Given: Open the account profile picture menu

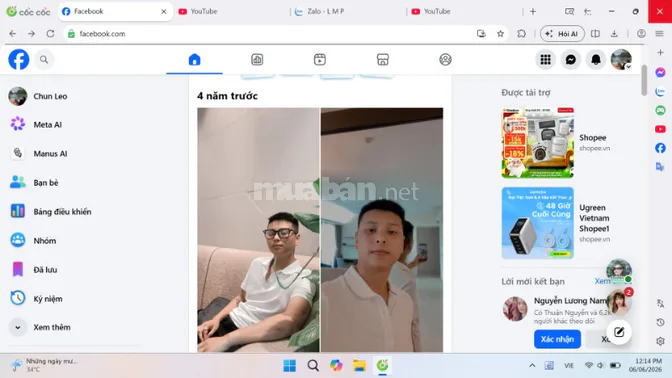Looking at the screenshot, I should pos(621,60).
